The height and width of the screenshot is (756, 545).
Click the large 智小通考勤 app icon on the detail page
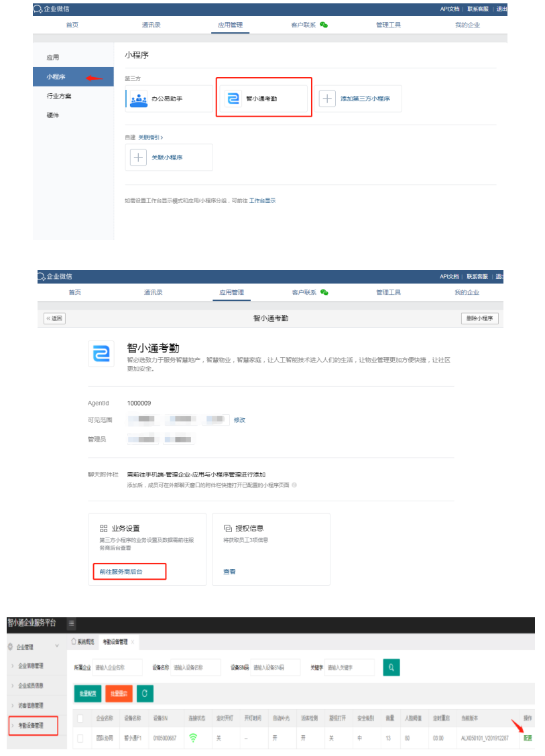101,353
